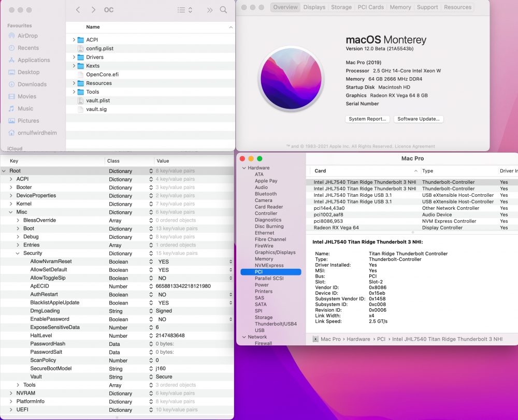Screen dimensions: 518x420
Task: Open Applications in Finder sidebar
Action: coord(29,60)
